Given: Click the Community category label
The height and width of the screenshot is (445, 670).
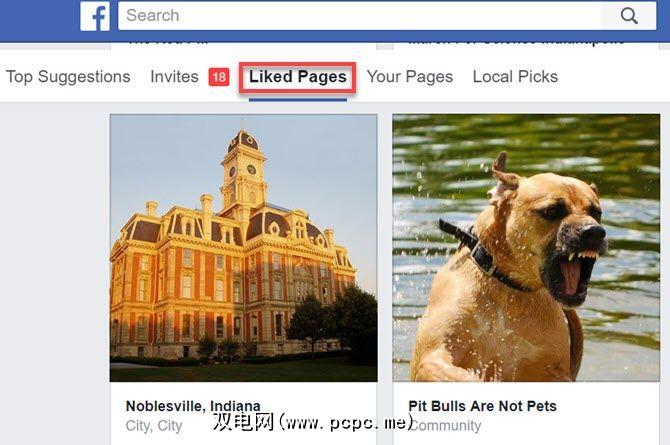Looking at the screenshot, I should pyautogui.click(x=445, y=426).
